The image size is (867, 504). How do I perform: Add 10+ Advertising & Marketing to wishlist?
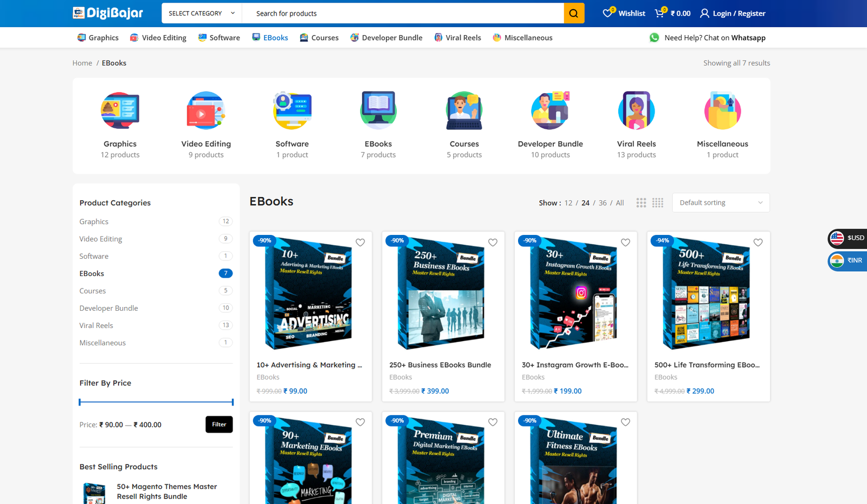360,243
